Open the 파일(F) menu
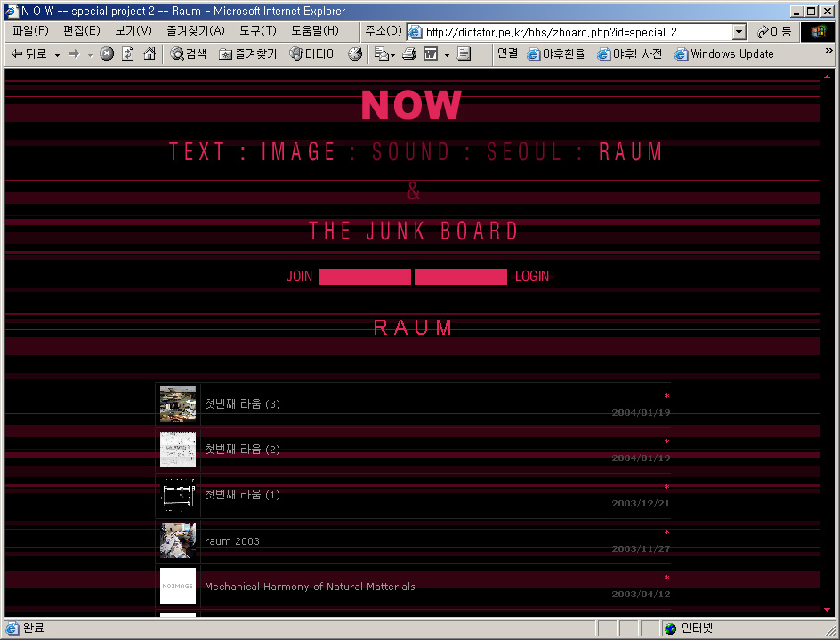The height and width of the screenshot is (640, 840). pyautogui.click(x=30, y=31)
